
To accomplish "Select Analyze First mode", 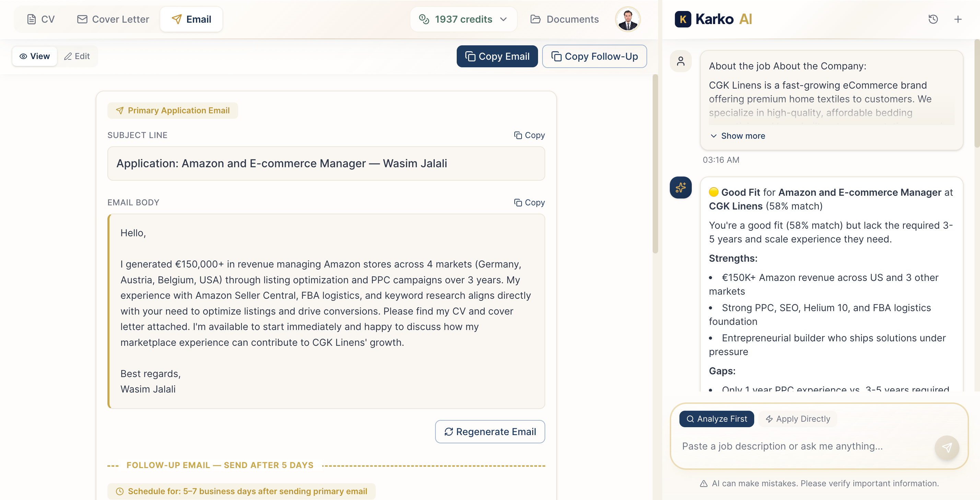I will tap(716, 419).
